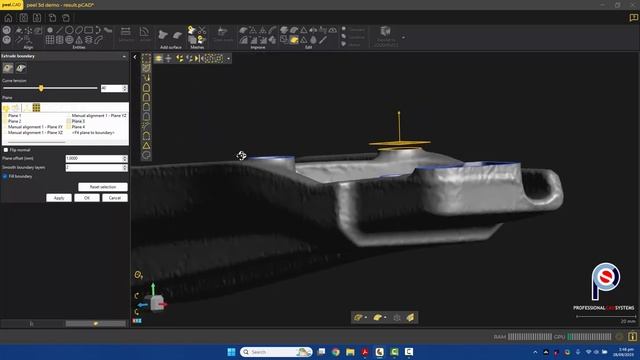
Task: Open the dropdown arrow on viewport selection toolbar
Action: coord(229,59)
